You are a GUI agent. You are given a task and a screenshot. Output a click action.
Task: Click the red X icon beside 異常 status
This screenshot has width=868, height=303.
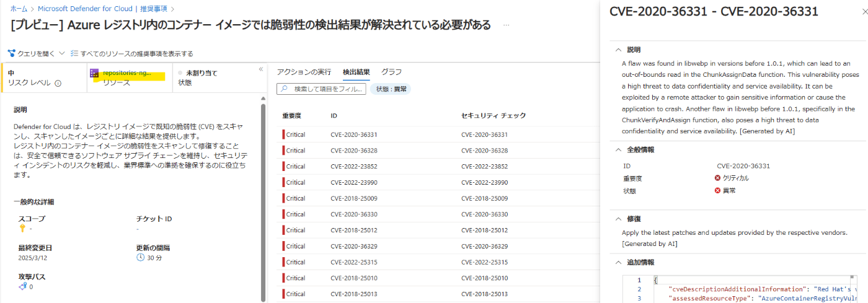[x=718, y=190]
